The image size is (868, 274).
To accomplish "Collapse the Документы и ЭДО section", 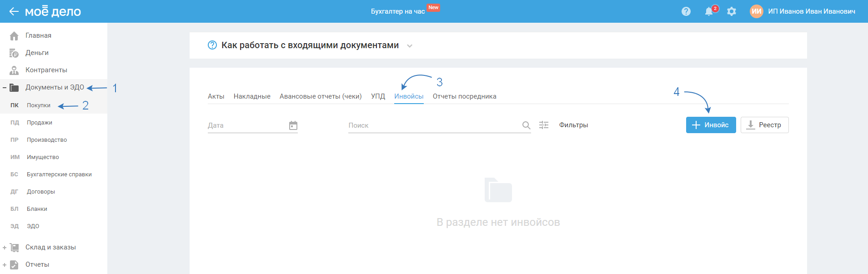I will coord(5,88).
